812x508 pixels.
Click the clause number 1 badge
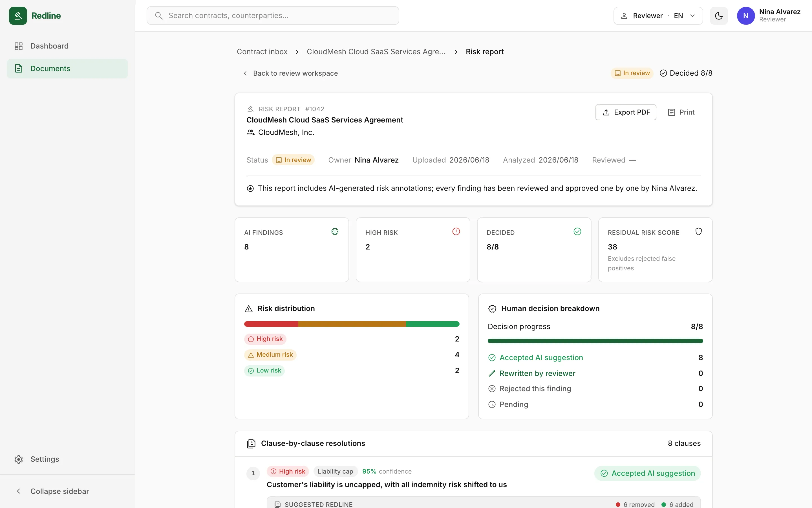253,473
